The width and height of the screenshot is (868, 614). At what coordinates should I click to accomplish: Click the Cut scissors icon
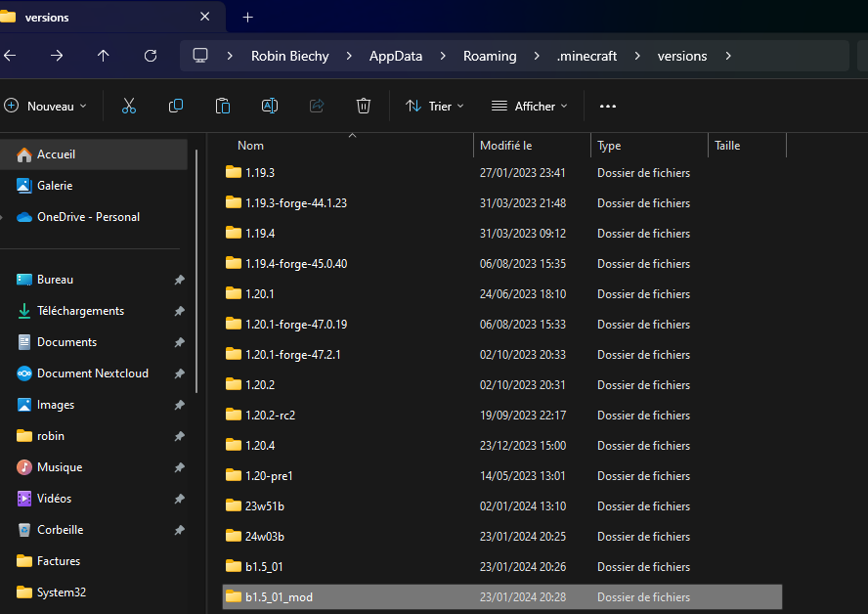point(128,106)
